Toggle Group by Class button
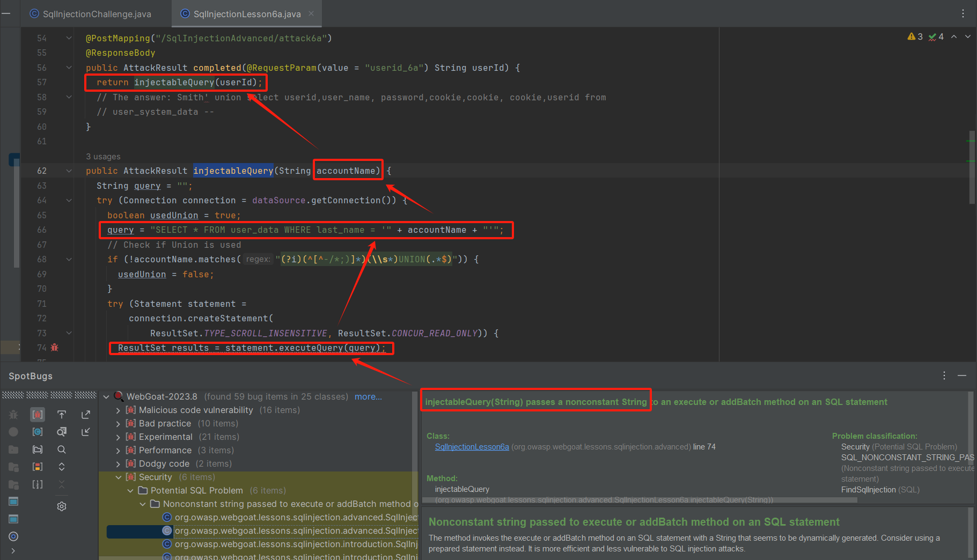The height and width of the screenshot is (560, 977). pyautogui.click(x=38, y=432)
